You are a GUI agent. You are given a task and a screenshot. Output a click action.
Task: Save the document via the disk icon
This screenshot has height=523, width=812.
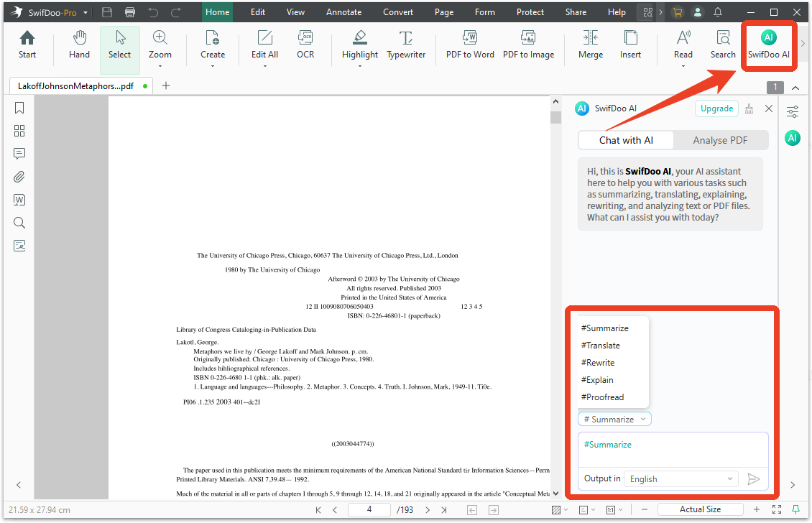107,12
